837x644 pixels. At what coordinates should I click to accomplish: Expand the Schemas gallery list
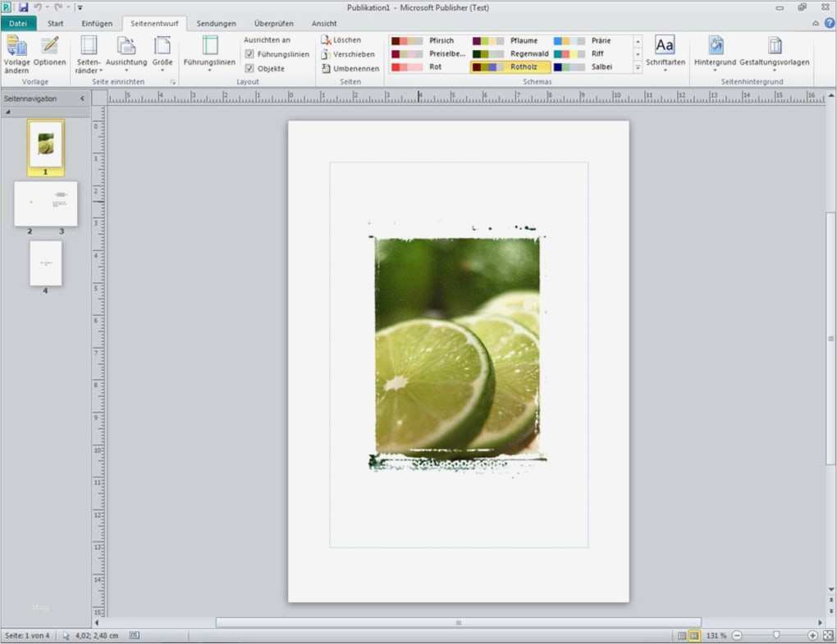pos(638,67)
